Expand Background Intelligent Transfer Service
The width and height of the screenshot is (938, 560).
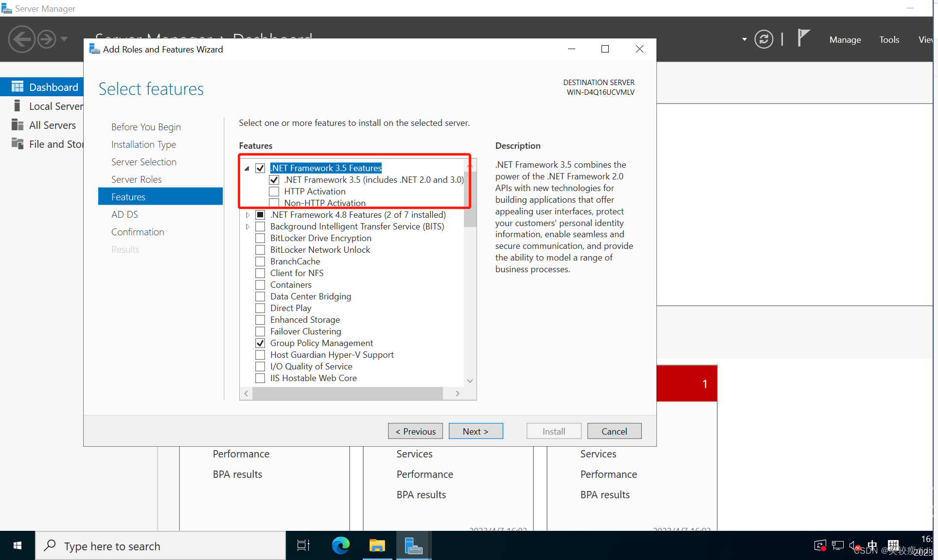click(248, 226)
